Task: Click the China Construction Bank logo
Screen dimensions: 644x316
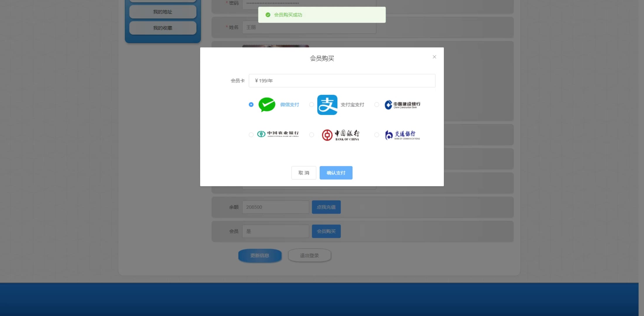Action: (402, 105)
